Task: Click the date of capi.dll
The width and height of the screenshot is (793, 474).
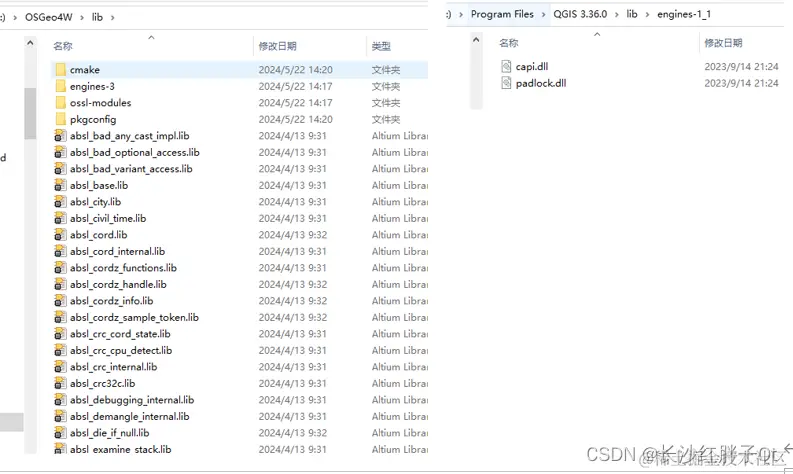Action: pyautogui.click(x=741, y=66)
